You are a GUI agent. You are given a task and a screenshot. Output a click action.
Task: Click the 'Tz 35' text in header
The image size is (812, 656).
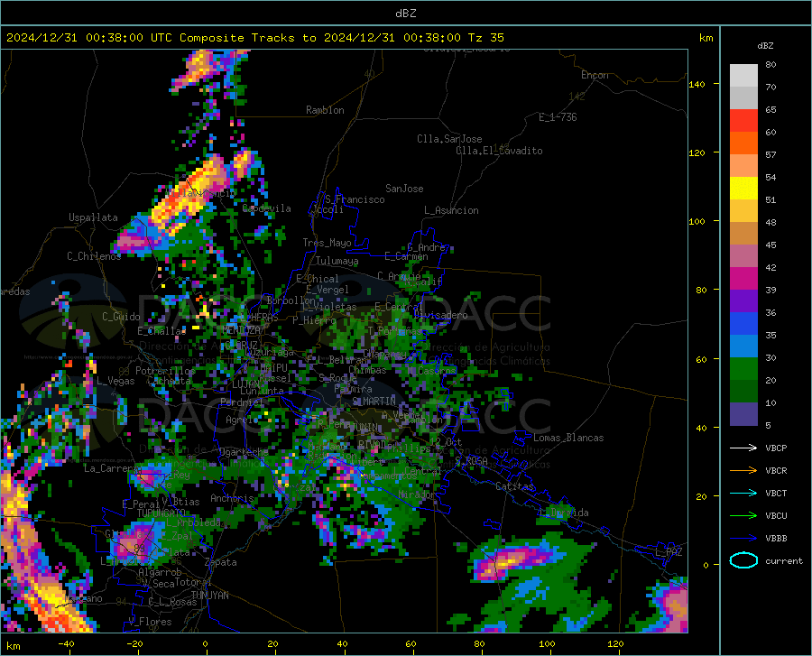coord(485,38)
